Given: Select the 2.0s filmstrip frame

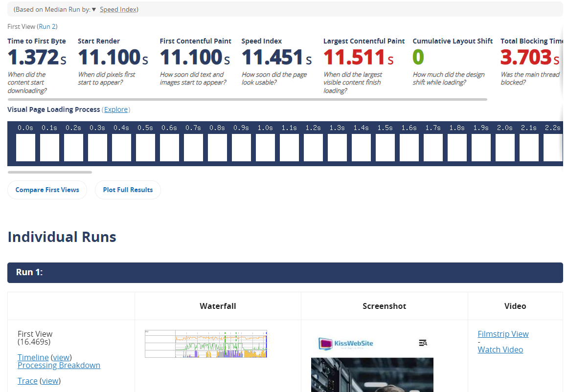Looking at the screenshot, I should pos(505,147).
